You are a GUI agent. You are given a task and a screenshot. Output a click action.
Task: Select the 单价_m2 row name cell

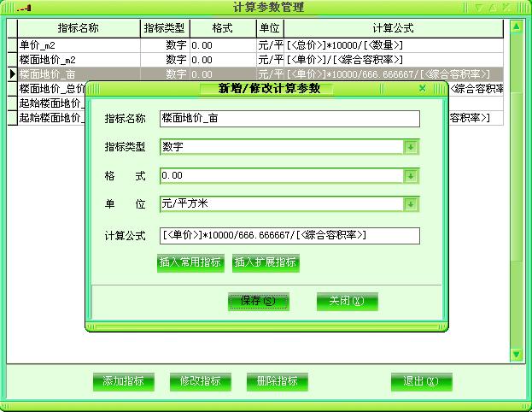79,45
